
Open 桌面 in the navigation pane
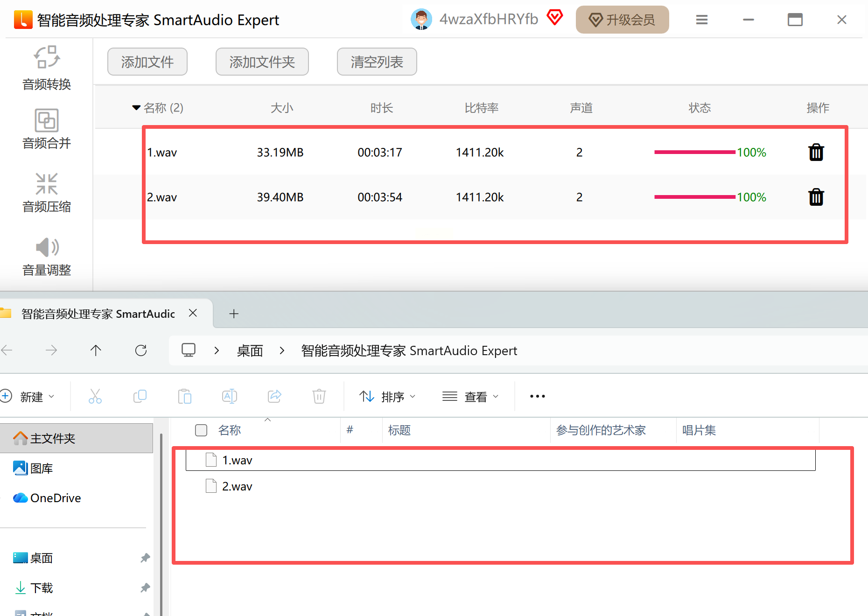33,558
